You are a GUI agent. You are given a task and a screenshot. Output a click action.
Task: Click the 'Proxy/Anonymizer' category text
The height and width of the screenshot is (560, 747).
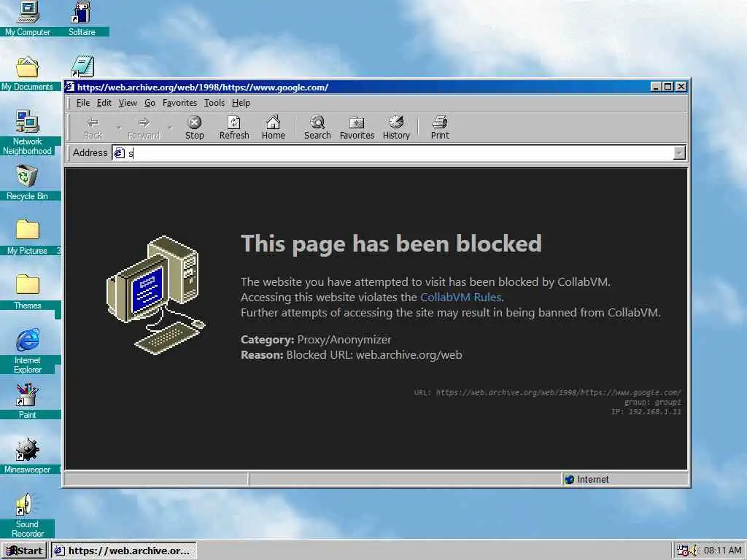pyautogui.click(x=344, y=340)
